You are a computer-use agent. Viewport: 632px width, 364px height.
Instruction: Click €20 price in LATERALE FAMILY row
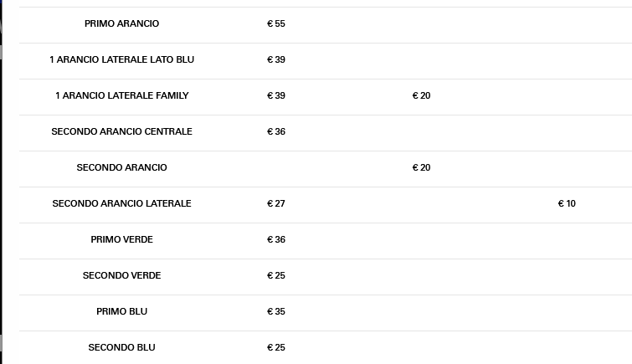tap(421, 95)
